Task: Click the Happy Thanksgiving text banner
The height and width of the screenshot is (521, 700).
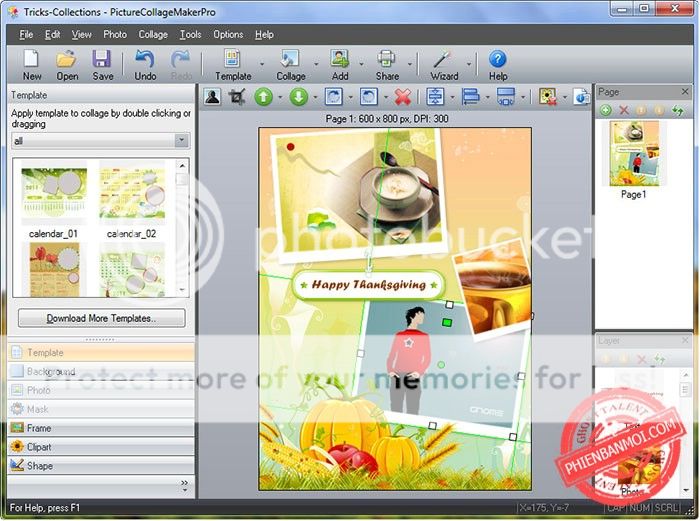Action: point(369,284)
